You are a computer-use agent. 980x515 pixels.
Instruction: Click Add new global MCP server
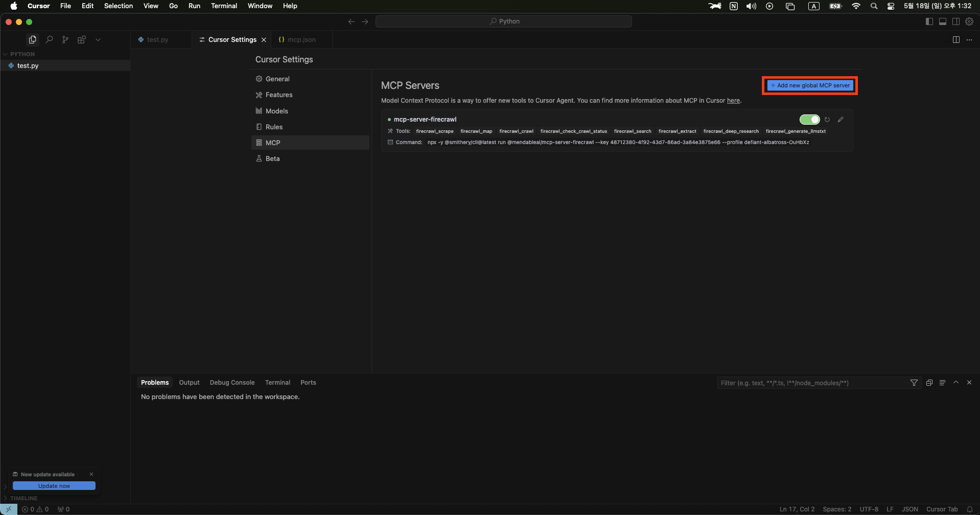[810, 85]
